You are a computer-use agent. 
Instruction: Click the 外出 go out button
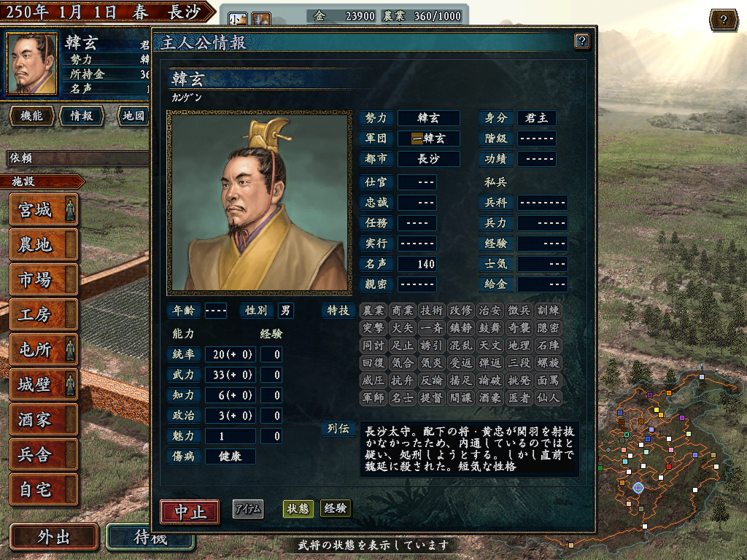coord(54,537)
